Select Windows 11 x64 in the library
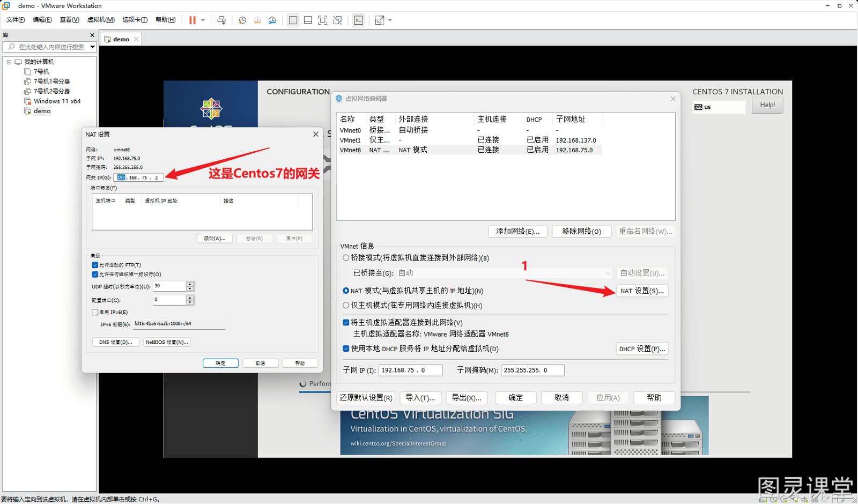Screen dimensions: 858x504 click(57, 101)
